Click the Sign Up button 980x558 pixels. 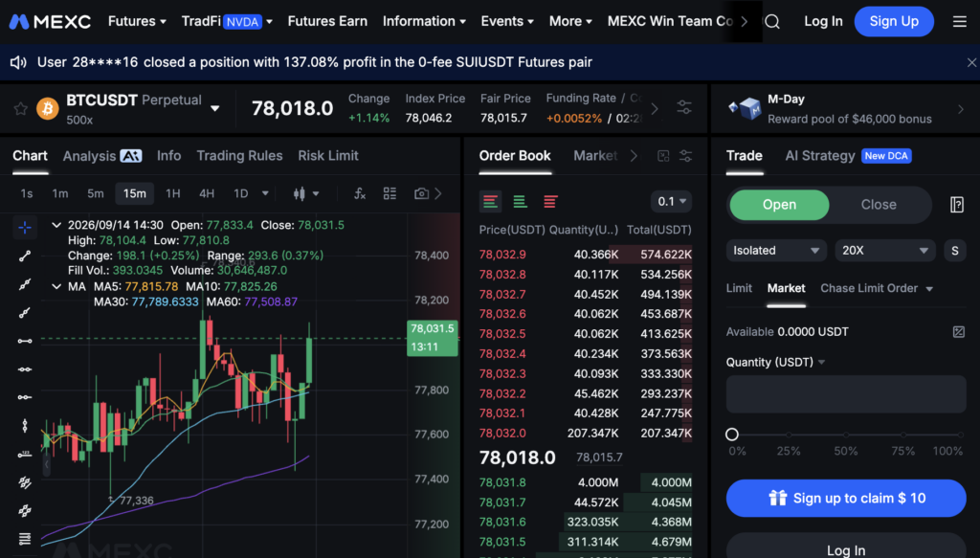(x=894, y=22)
